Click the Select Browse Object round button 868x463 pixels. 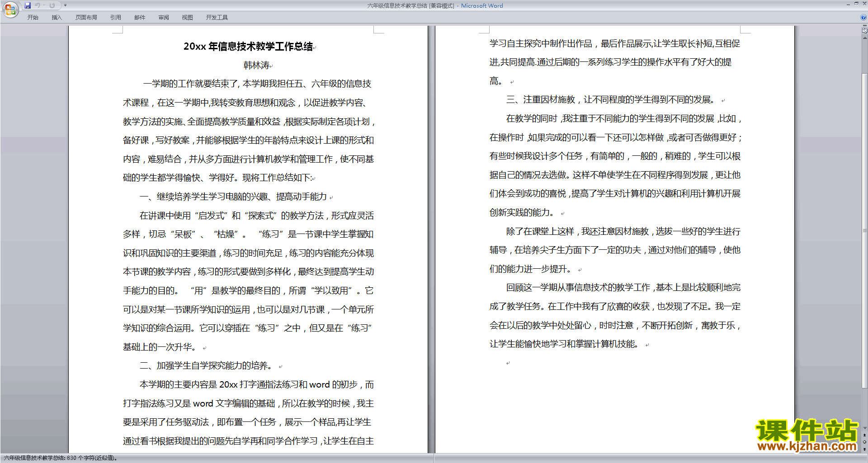click(x=864, y=442)
